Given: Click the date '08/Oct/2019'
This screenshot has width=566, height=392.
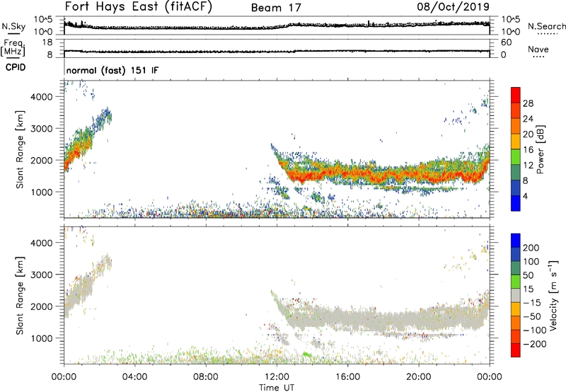Looking at the screenshot, I should pos(454,7).
